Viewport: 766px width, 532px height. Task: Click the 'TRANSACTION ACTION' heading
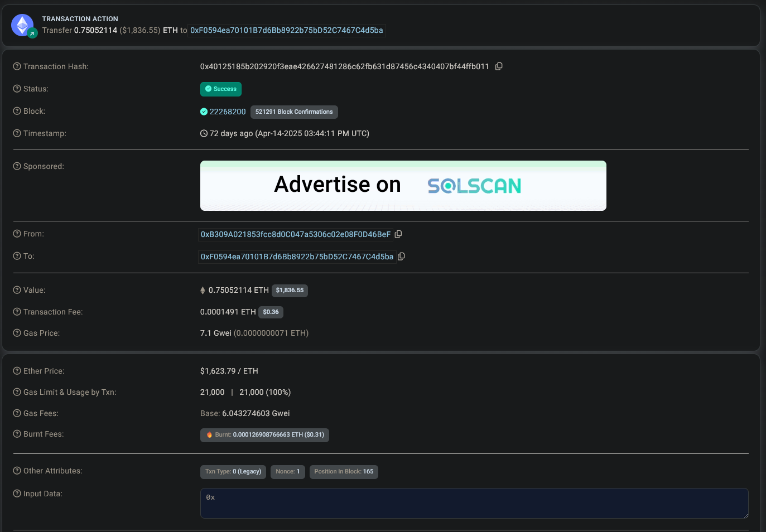point(80,19)
